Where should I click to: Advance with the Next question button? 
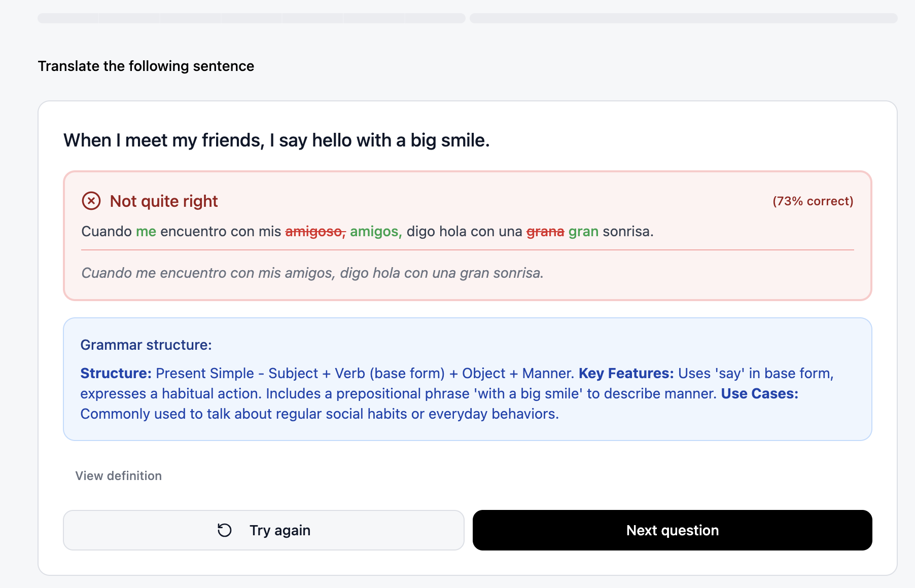[x=672, y=530]
